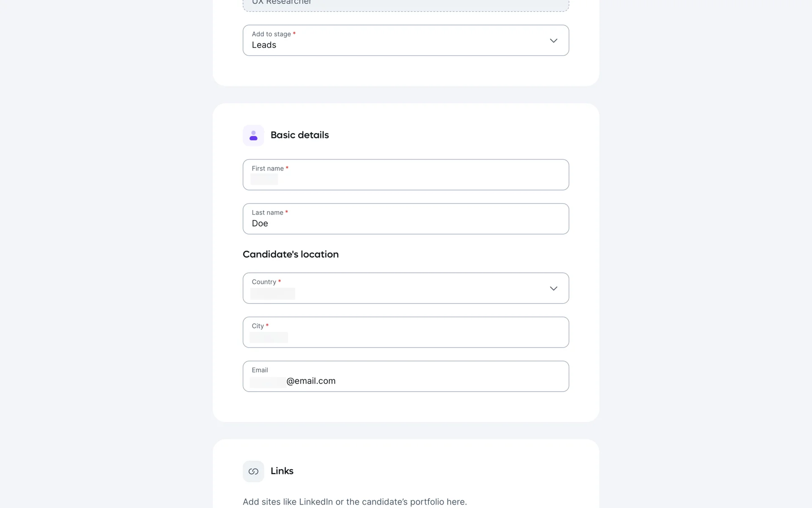This screenshot has height=508, width=812.
Task: Focus the First name input field
Action: pos(405,179)
